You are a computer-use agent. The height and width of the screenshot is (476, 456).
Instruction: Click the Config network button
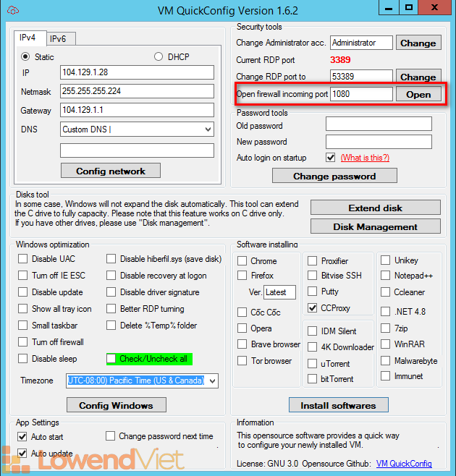tap(111, 171)
